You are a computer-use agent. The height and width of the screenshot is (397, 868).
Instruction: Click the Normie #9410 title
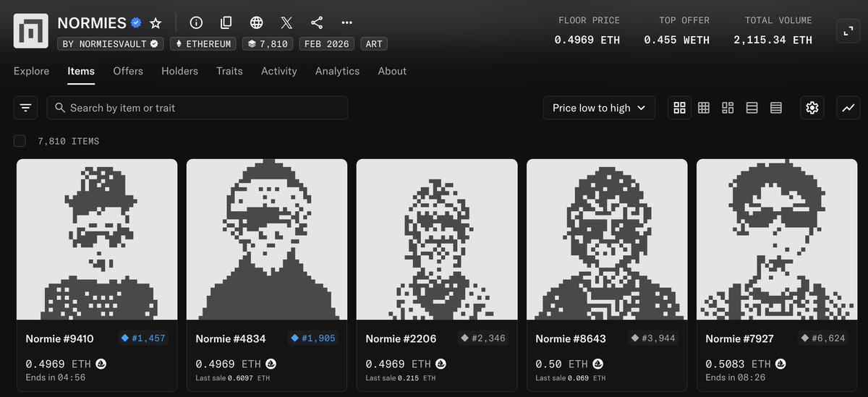tap(59, 338)
